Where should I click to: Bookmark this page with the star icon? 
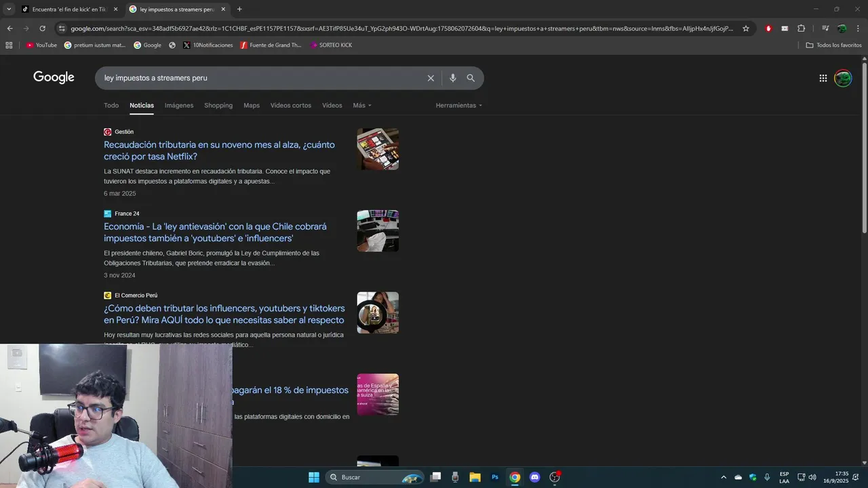pos(746,28)
